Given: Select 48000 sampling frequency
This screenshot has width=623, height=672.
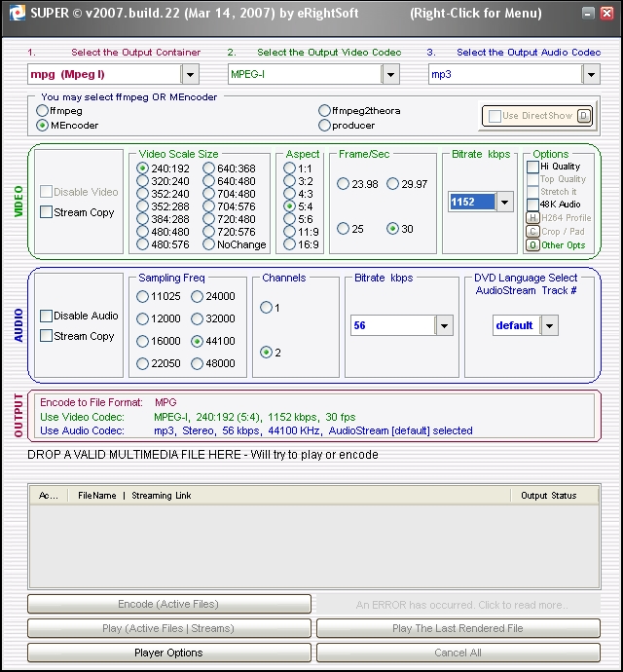Looking at the screenshot, I should point(197,363).
